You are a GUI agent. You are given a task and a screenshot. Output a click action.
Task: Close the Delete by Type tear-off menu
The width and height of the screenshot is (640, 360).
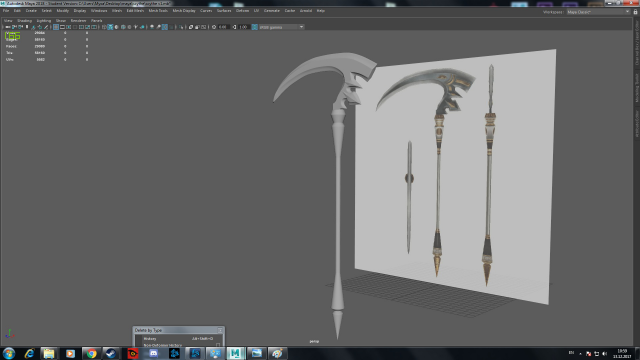tap(220, 330)
